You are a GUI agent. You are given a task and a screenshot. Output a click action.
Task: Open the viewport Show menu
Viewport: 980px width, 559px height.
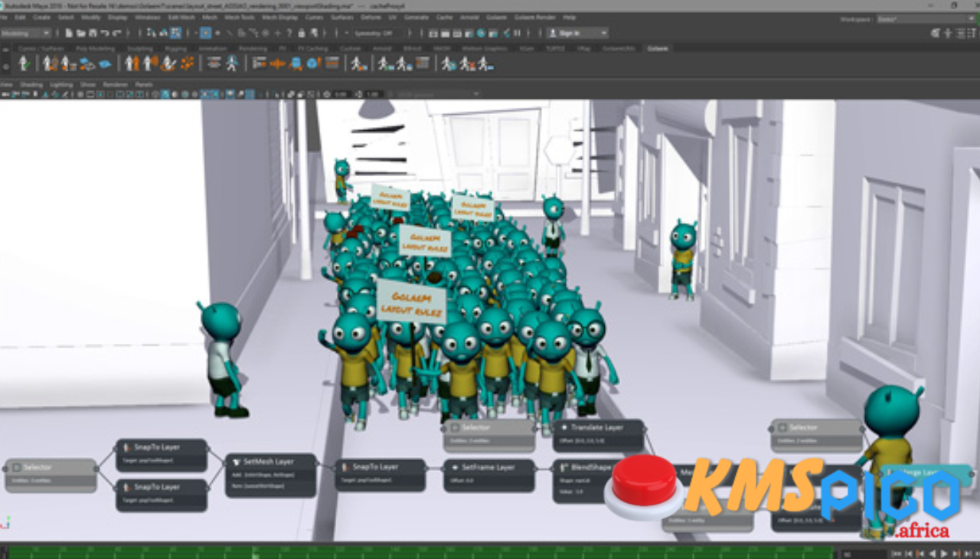[x=88, y=84]
